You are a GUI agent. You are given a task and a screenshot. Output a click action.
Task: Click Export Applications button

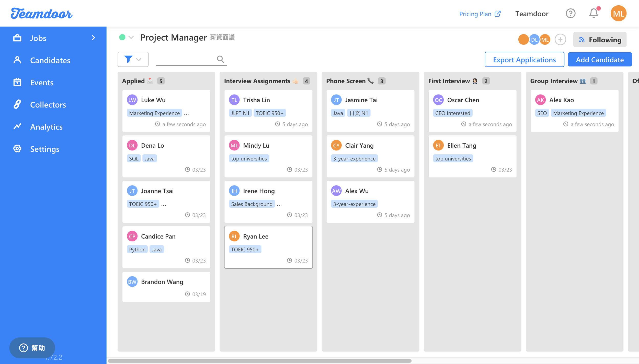[x=524, y=60]
